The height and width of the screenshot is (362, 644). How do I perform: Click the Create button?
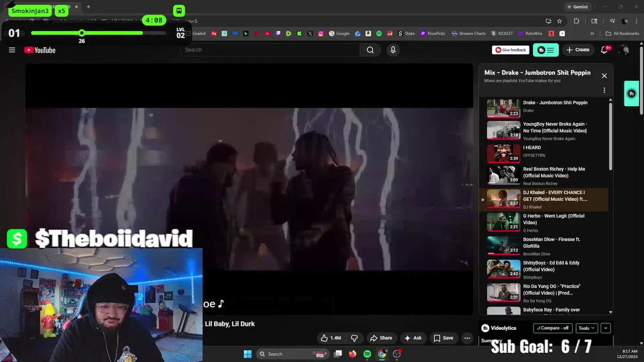578,50
